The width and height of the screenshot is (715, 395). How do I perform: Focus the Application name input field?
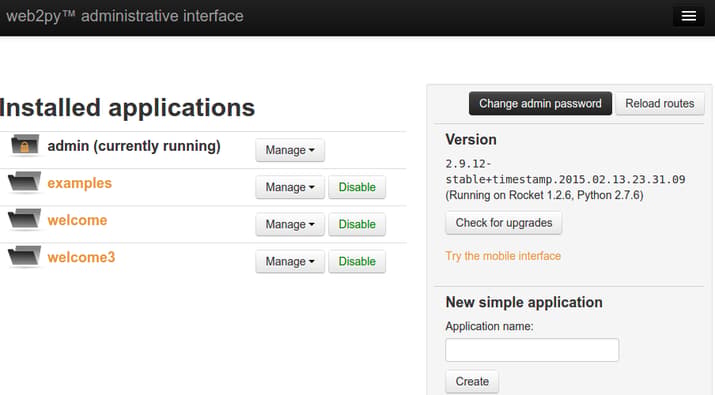click(x=532, y=350)
